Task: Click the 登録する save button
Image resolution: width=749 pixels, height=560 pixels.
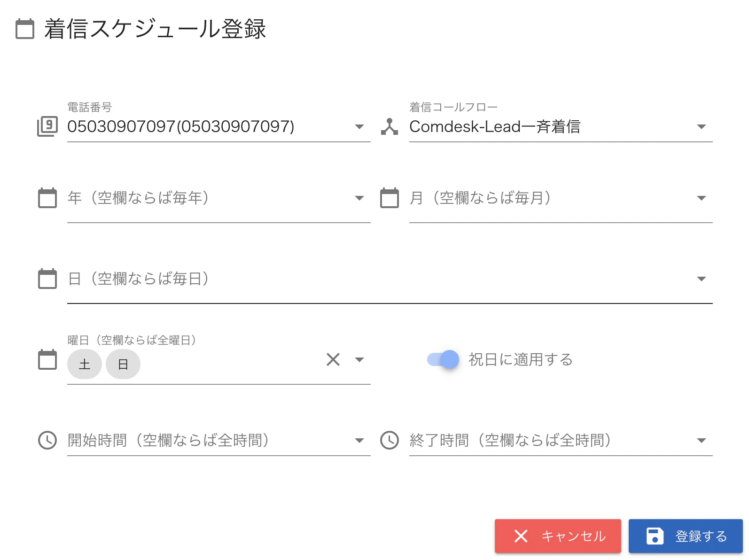Action: 686,536
